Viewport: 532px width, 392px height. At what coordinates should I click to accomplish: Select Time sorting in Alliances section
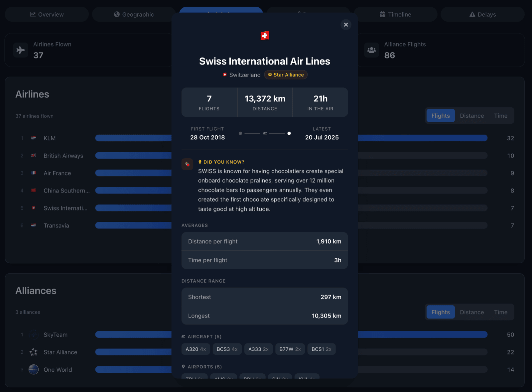[501, 312]
